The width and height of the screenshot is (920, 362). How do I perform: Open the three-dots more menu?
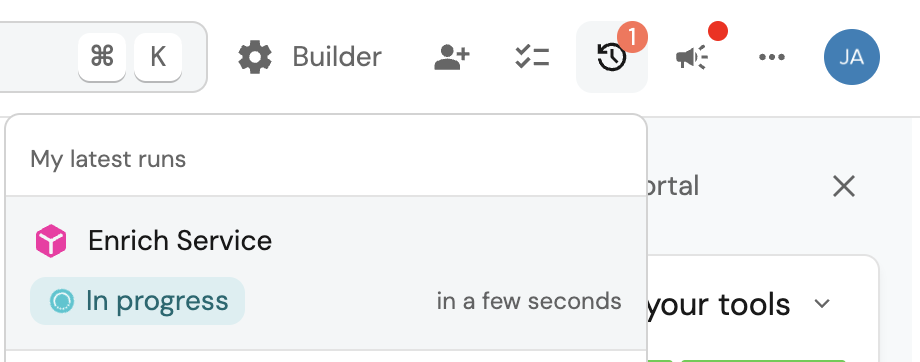click(x=772, y=57)
